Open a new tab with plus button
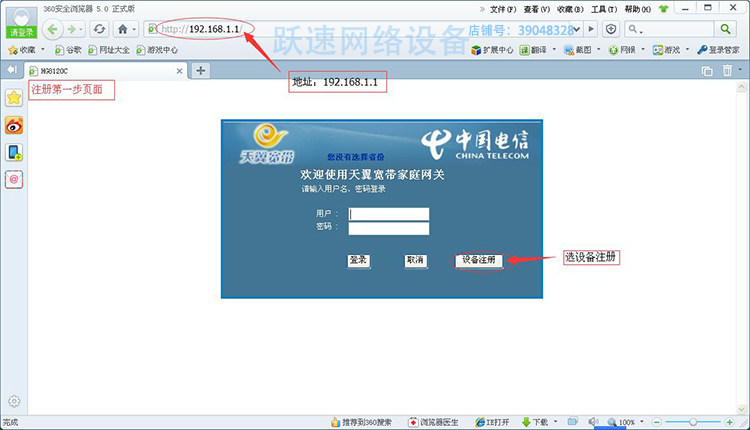This screenshot has height=430, width=750. point(200,71)
